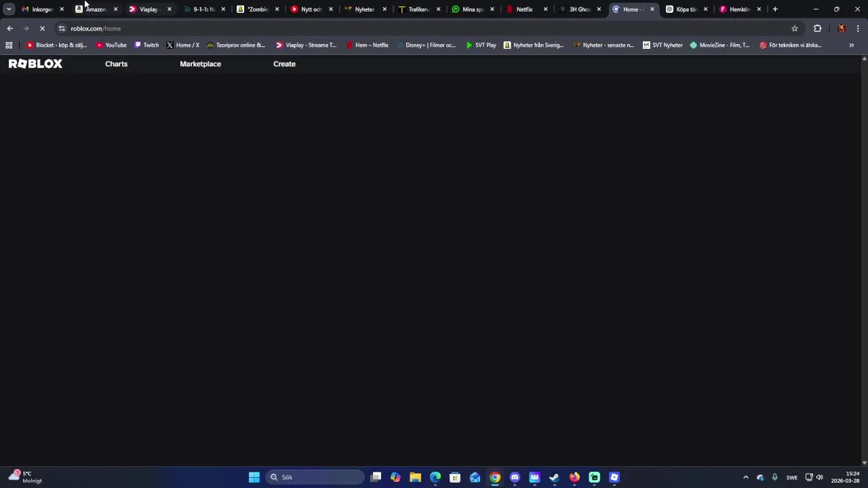868x488 pixels.
Task: Switch SWE keyboard language in tray
Action: (792, 477)
